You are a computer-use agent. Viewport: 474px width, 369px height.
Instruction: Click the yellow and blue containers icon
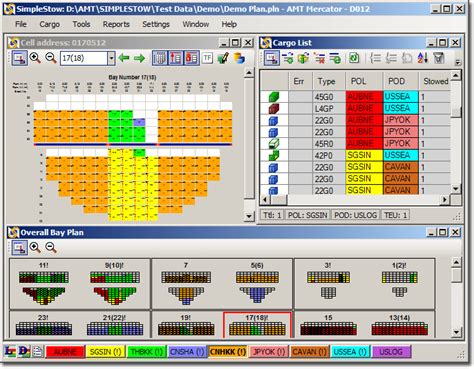pos(239,58)
